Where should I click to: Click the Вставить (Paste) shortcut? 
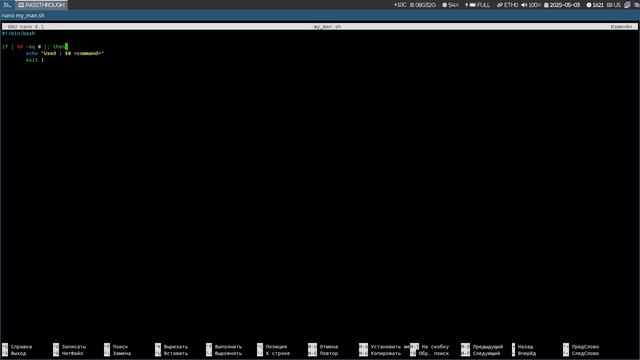(x=171, y=353)
